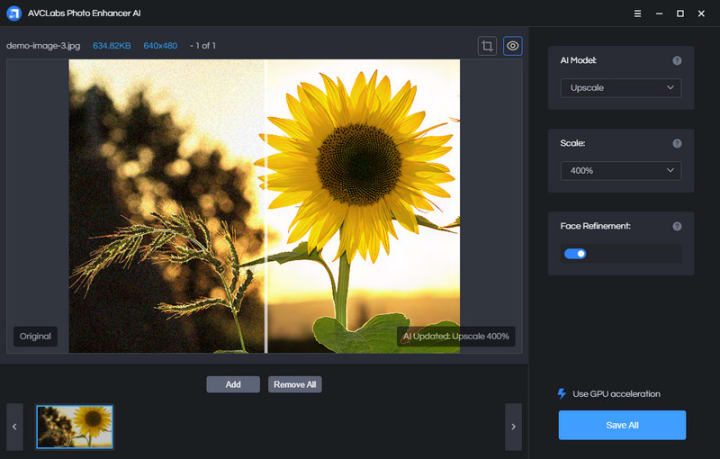
Task: Click the AVCLabs app logo icon
Action: pos(14,13)
